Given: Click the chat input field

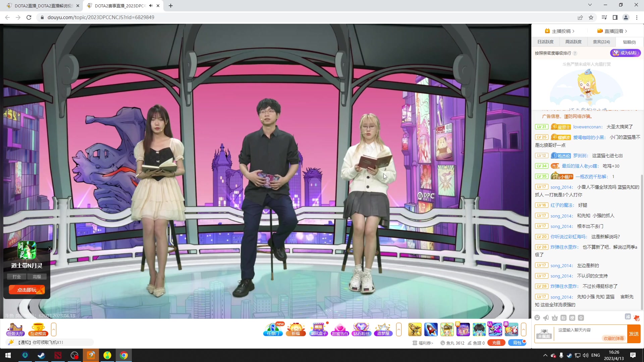Looking at the screenshot, I should 590,330.
